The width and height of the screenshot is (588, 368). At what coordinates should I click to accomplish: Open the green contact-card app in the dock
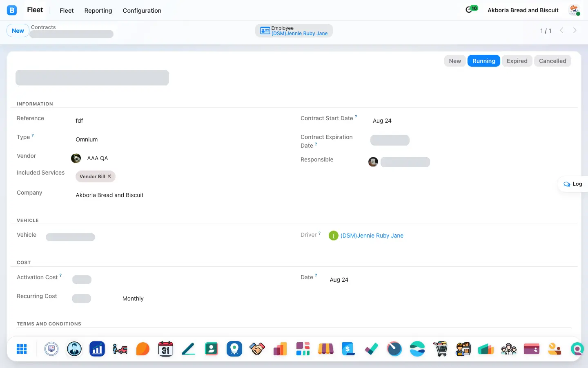212,349
